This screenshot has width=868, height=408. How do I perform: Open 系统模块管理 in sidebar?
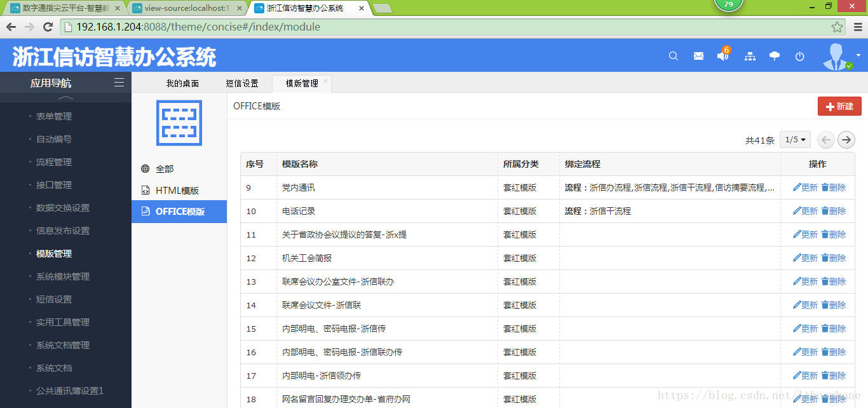(x=63, y=276)
